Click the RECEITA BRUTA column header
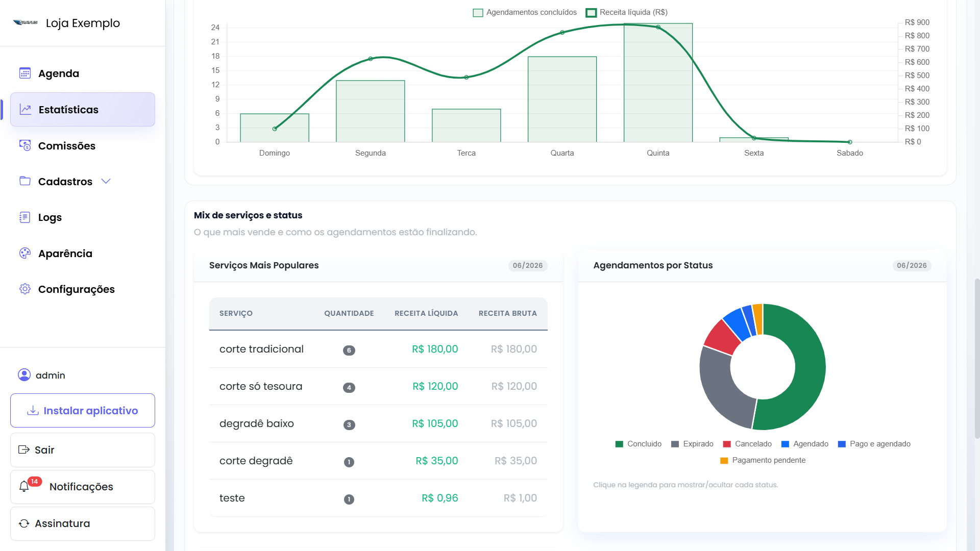Image resolution: width=980 pixels, height=551 pixels. (508, 313)
